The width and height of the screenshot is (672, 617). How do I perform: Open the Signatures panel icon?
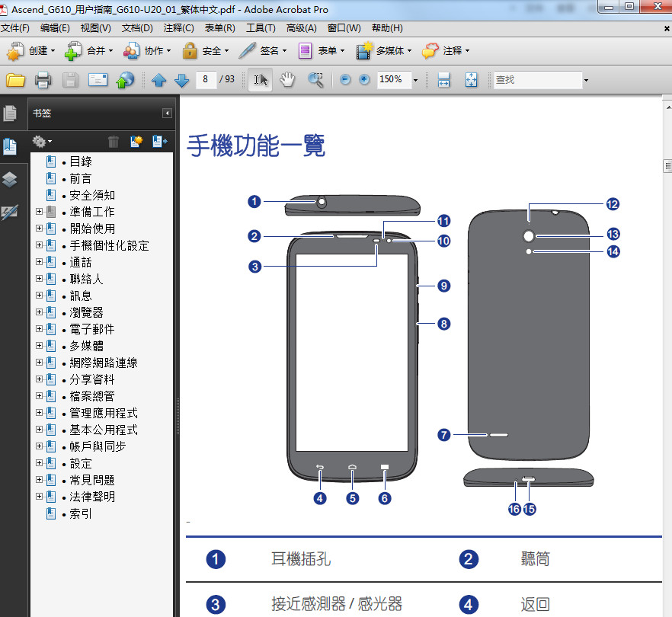(x=10, y=212)
